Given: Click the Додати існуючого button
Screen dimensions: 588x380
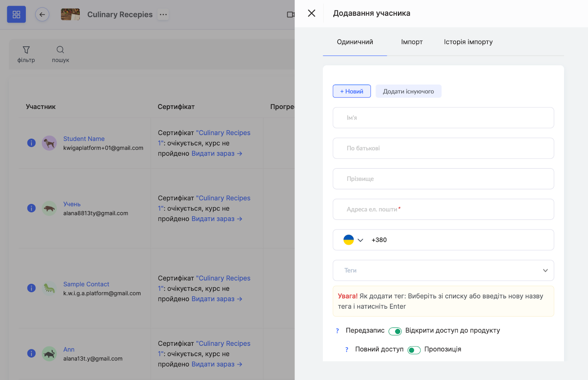Looking at the screenshot, I should click(408, 91).
